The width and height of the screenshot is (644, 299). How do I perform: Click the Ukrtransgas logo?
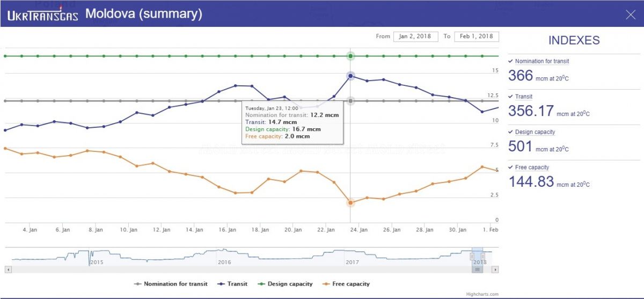[x=43, y=14]
